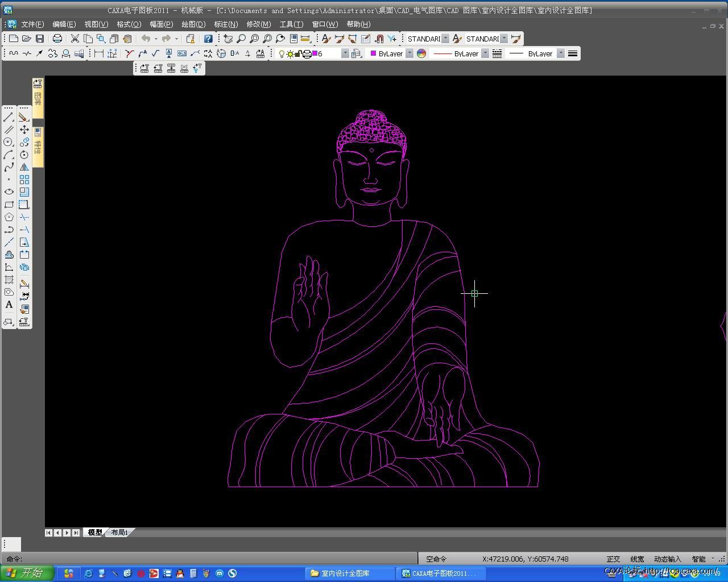Select the Parallel lines tool
Image resolution: width=728 pixels, height=582 pixels.
(9, 130)
